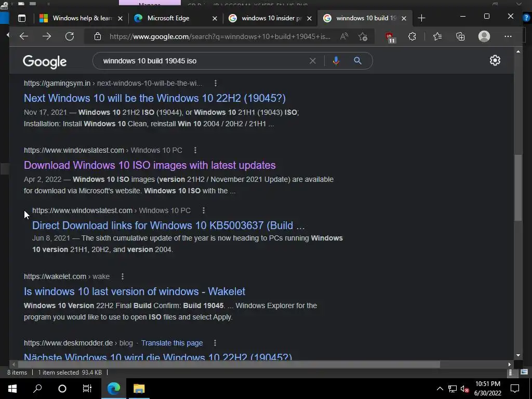Close the Microsoft Edge tab
This screenshot has width=532, height=399.
coord(215,18)
